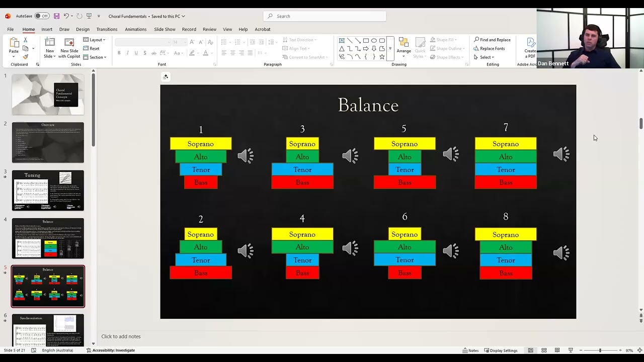
Task: Open the Layout dropdown
Action: (x=94, y=40)
